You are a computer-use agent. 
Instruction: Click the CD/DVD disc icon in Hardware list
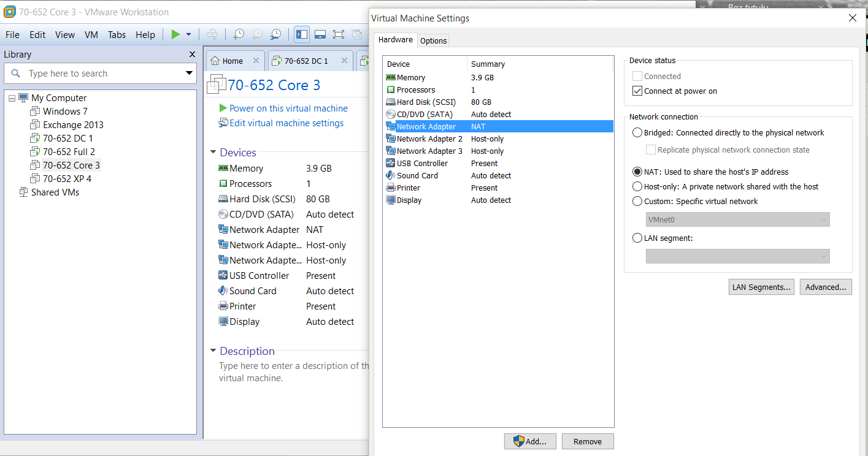391,114
